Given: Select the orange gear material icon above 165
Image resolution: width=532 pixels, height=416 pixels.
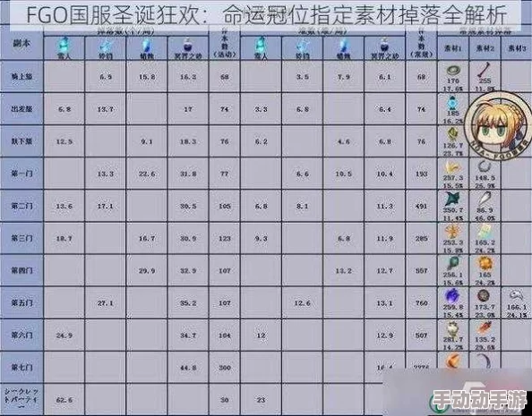Looking at the screenshot, I should pos(485,263).
